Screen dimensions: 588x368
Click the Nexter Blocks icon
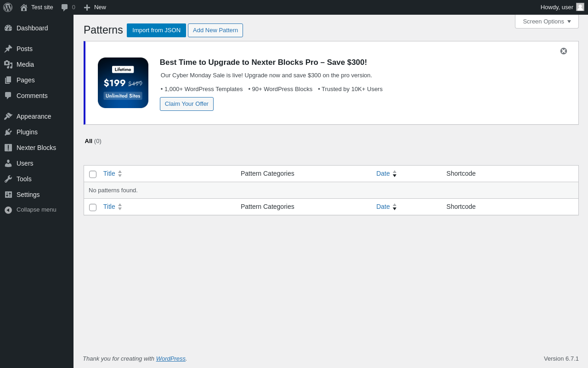coord(8,148)
